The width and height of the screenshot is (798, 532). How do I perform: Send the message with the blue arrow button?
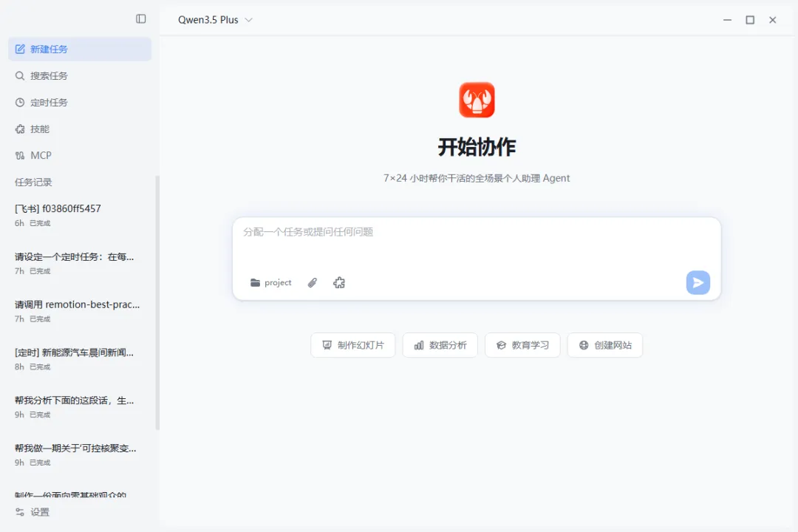pos(698,282)
